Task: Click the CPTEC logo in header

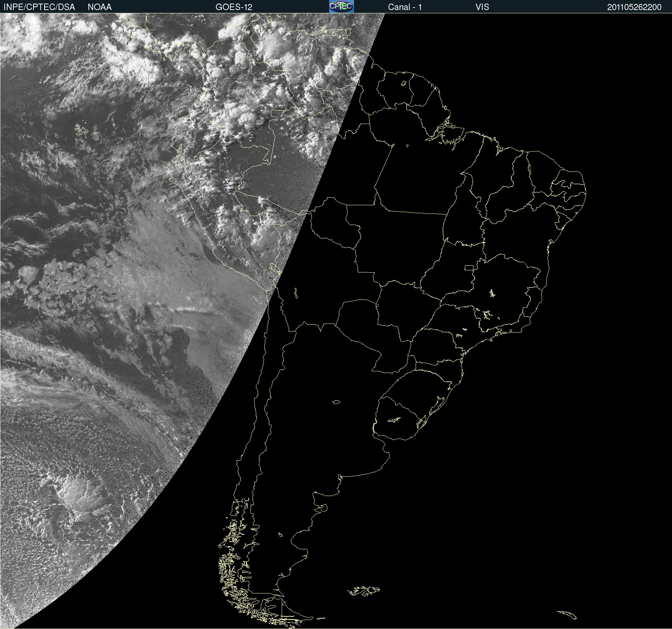Action: [x=341, y=6]
